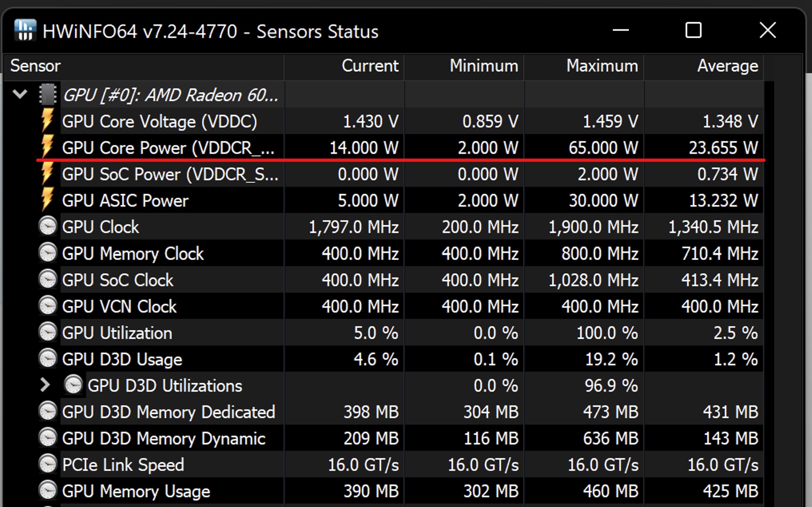The image size is (812, 507).
Task: Collapse the GPU [#0] sensor group chevron
Action: click(x=19, y=95)
